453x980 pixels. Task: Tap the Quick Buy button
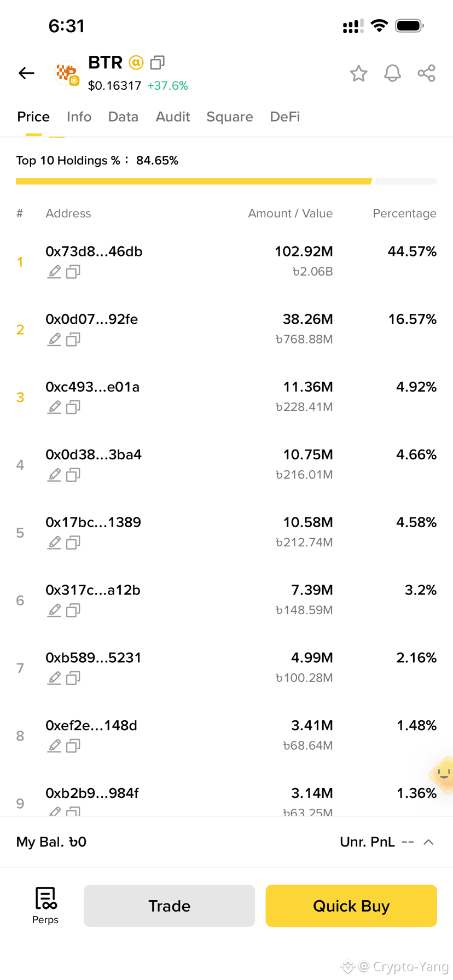click(x=351, y=906)
